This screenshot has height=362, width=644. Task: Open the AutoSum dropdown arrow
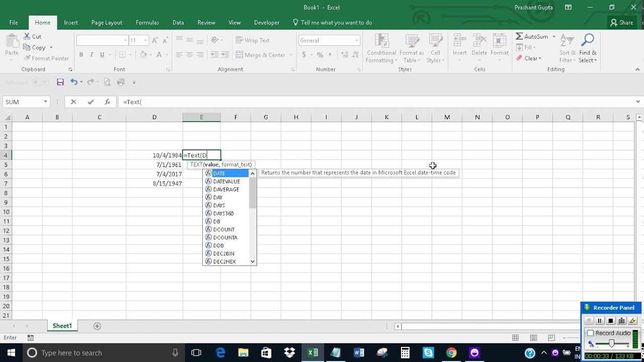click(554, 37)
